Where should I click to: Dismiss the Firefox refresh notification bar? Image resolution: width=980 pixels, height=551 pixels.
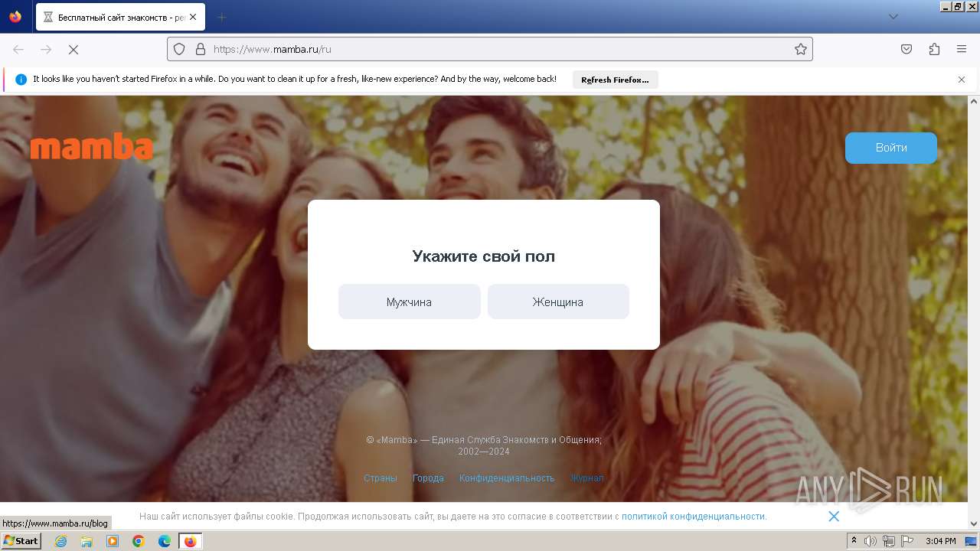tap(962, 80)
